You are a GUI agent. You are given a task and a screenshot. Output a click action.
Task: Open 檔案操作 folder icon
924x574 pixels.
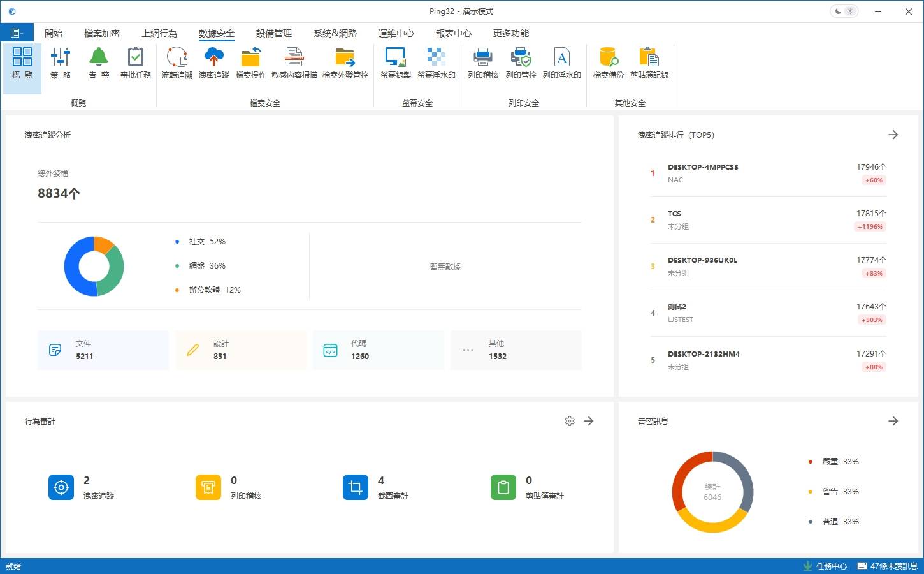pos(250,63)
